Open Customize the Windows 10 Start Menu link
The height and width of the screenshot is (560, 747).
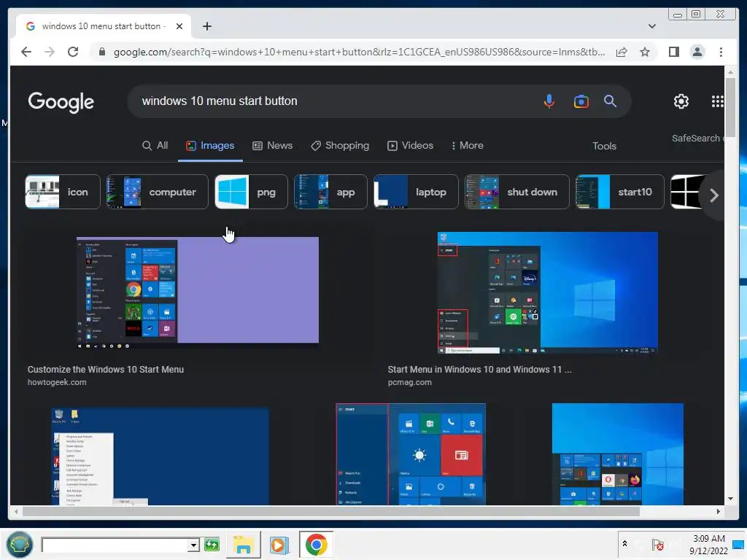[x=105, y=370]
